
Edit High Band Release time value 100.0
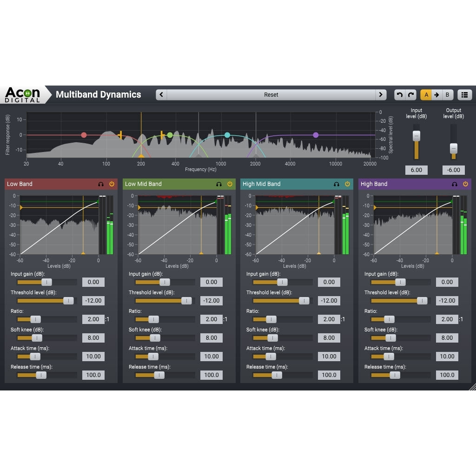[x=447, y=375]
